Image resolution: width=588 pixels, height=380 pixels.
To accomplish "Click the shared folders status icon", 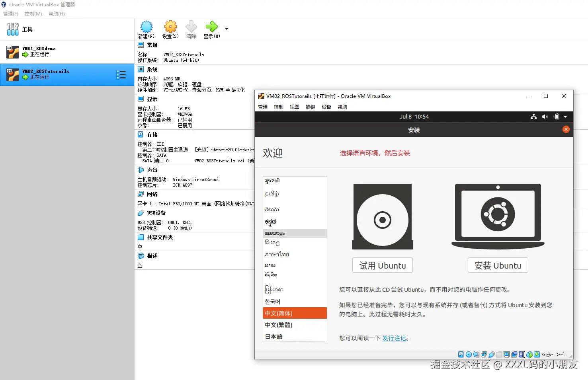I will 499,354.
